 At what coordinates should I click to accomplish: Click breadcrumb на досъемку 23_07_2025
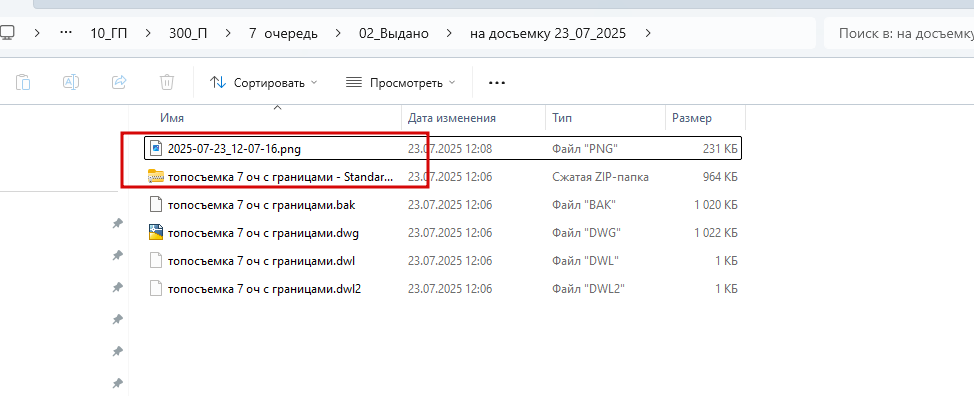click(x=548, y=34)
